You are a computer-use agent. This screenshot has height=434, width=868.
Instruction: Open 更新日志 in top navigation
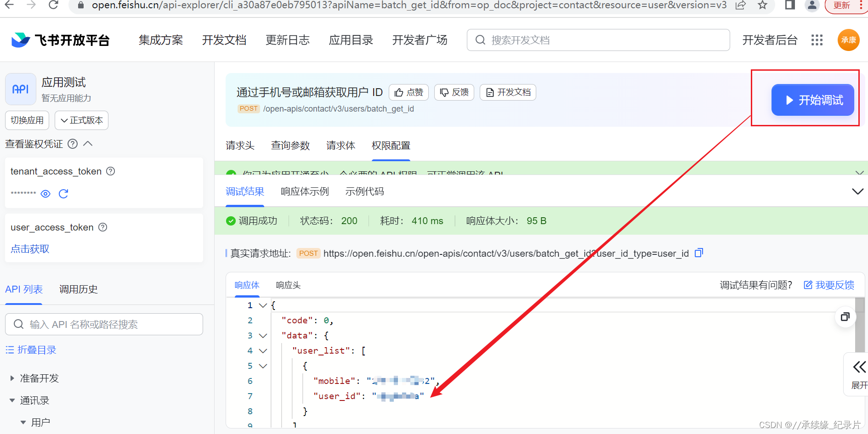point(288,40)
